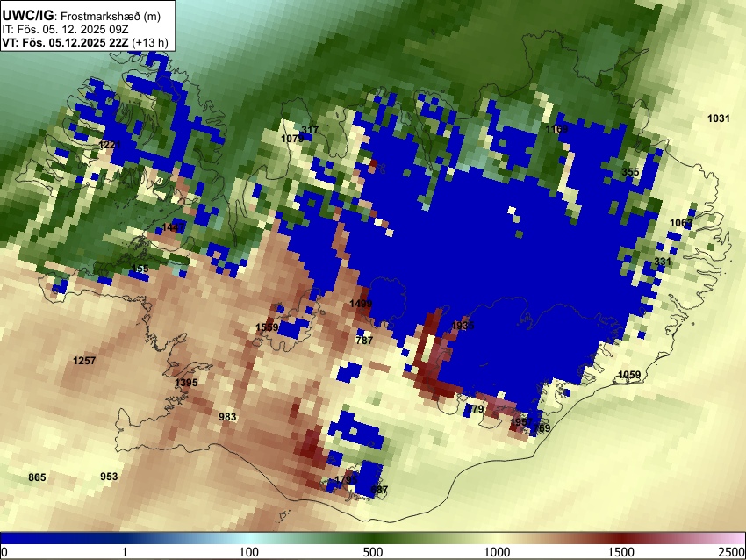Select the map value 155

[x=140, y=269]
